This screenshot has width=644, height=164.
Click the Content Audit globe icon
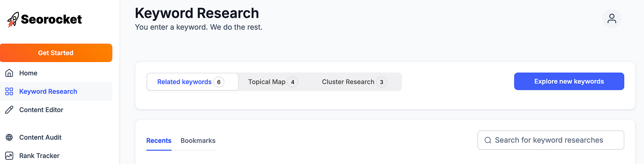9,137
